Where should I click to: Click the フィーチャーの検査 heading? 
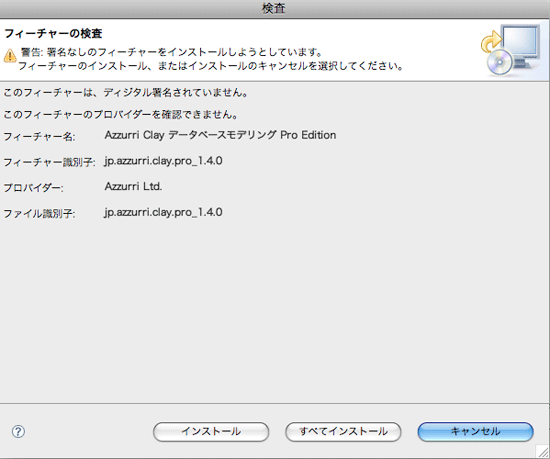[x=53, y=34]
